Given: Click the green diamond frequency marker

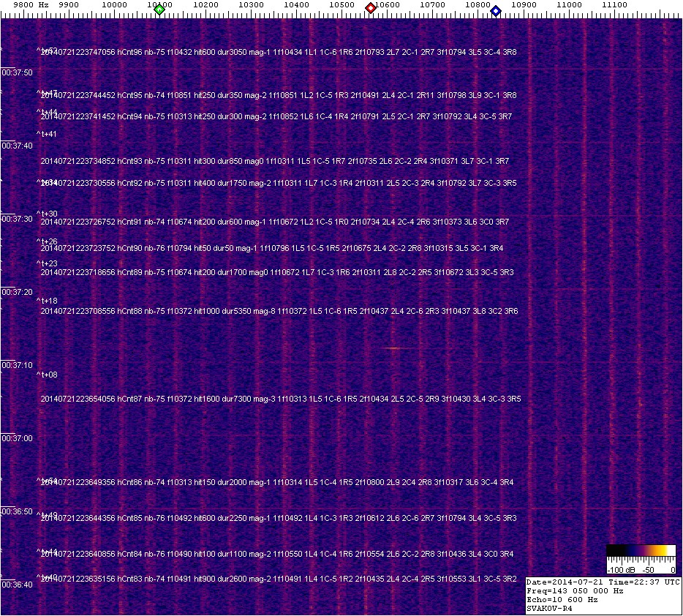Looking at the screenshot, I should (159, 8).
